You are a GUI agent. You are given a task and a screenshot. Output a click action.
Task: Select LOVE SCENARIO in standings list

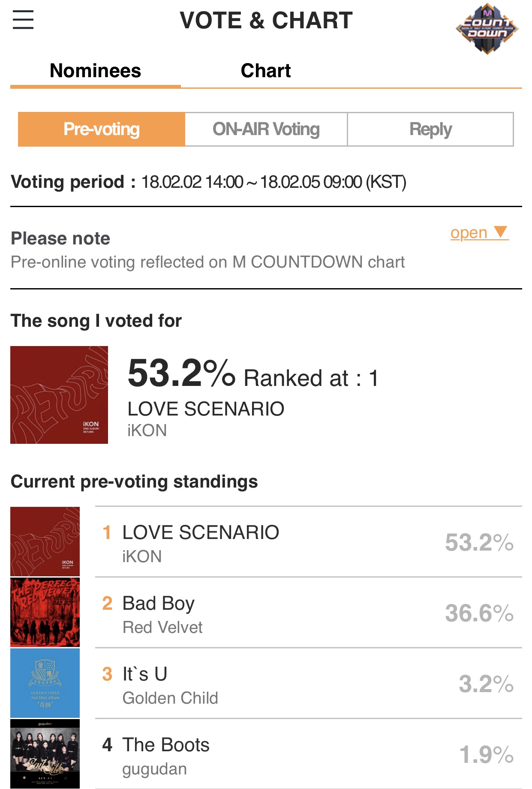[x=201, y=533]
